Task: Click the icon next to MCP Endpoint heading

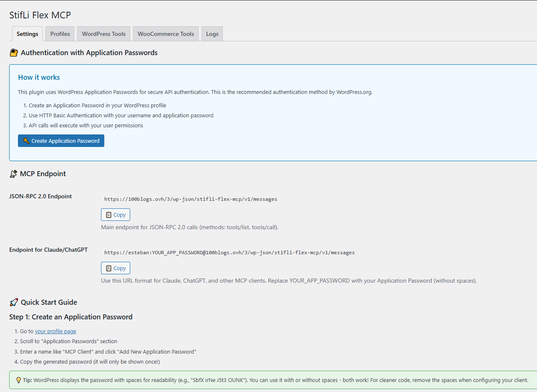Action: tap(13, 174)
